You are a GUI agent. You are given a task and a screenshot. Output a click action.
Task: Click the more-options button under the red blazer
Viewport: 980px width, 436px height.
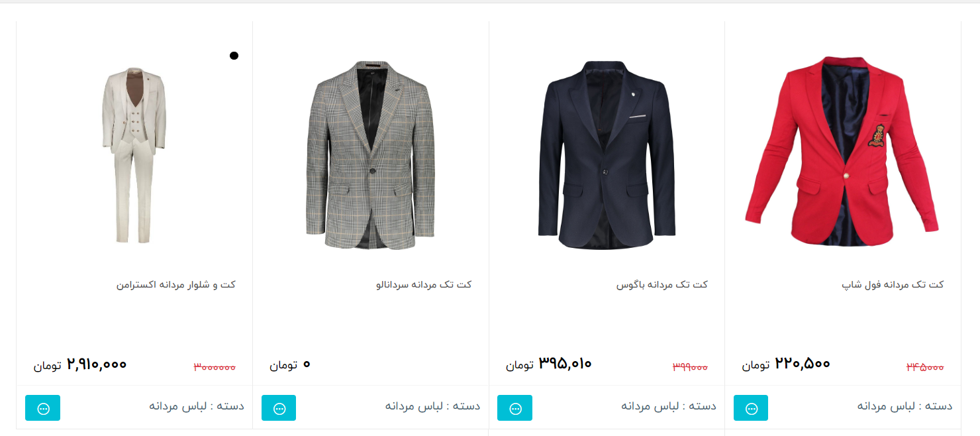[x=751, y=408]
